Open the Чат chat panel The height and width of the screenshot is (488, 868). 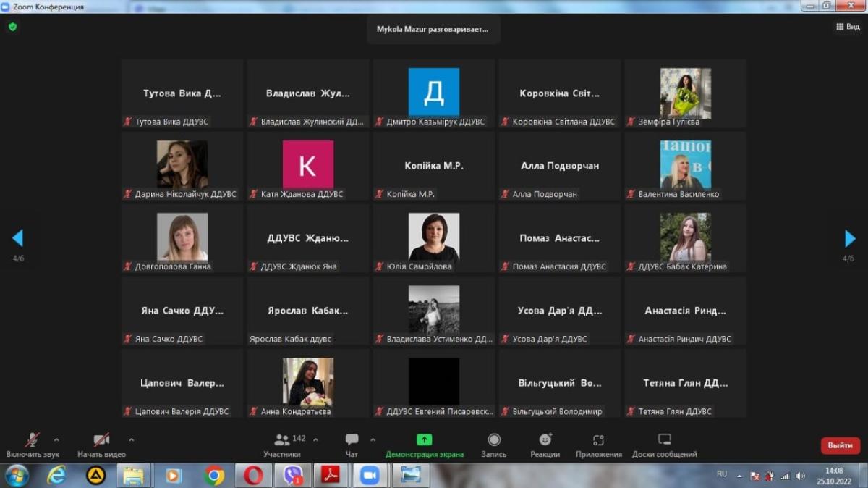click(x=352, y=440)
